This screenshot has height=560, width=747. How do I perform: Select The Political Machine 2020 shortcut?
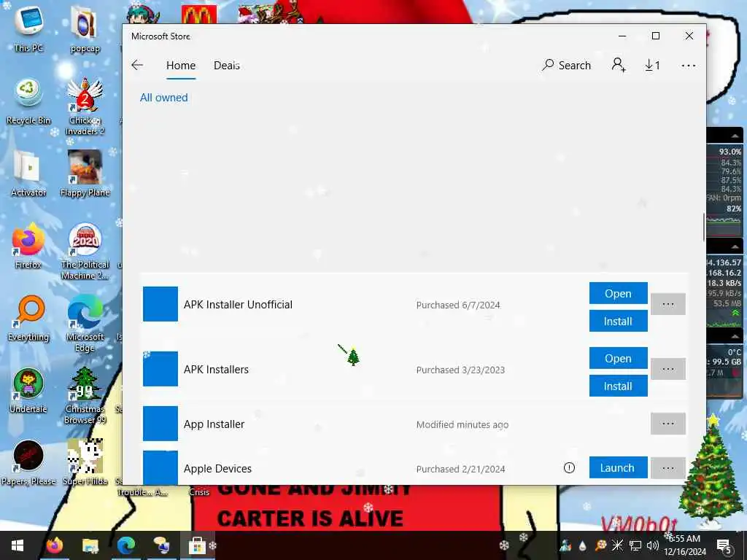(85, 251)
